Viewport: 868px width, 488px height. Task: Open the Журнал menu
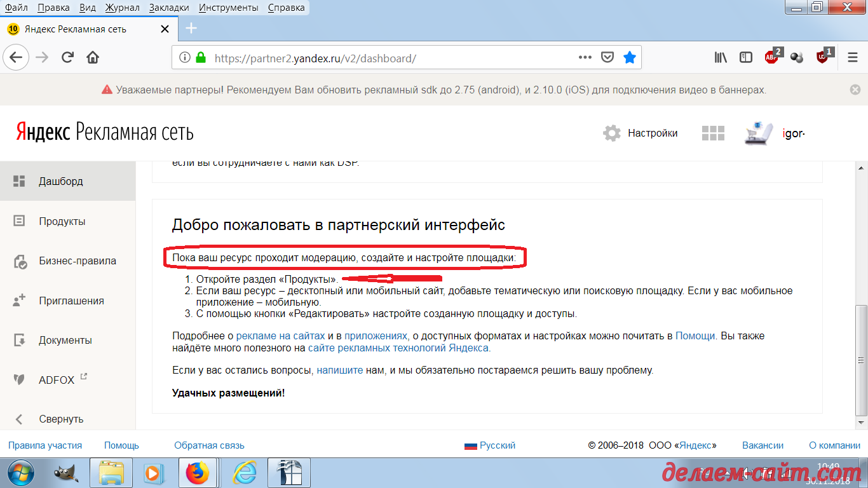point(123,8)
